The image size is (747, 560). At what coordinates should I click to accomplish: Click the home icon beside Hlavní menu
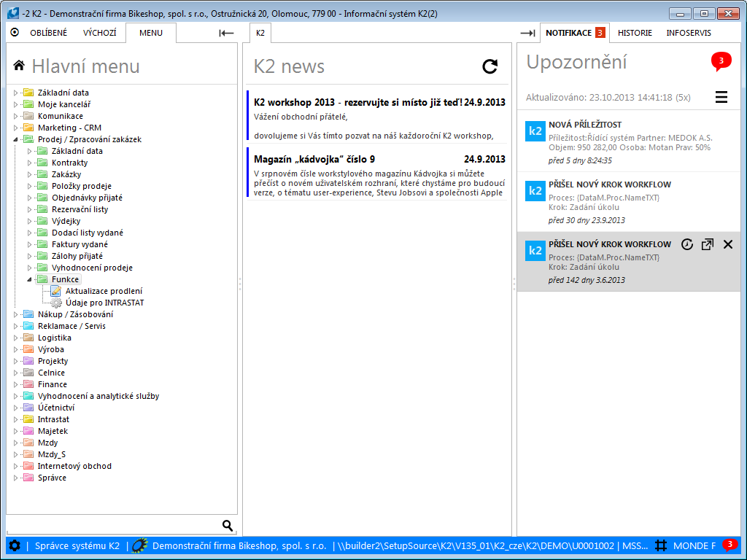19,65
